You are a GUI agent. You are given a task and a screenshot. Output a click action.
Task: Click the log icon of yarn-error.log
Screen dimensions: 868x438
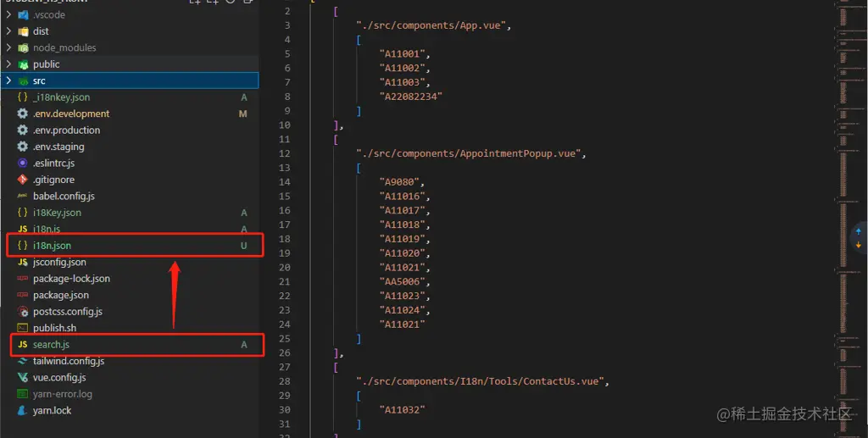click(x=23, y=394)
